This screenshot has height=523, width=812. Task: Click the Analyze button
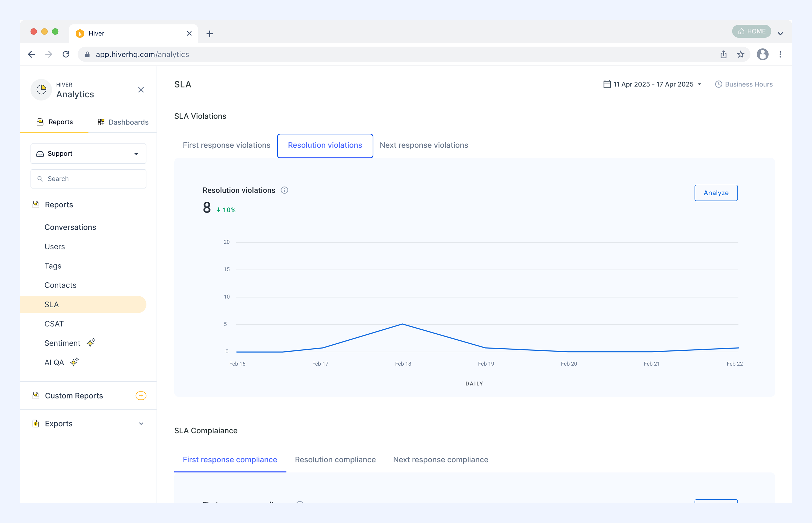coord(716,193)
